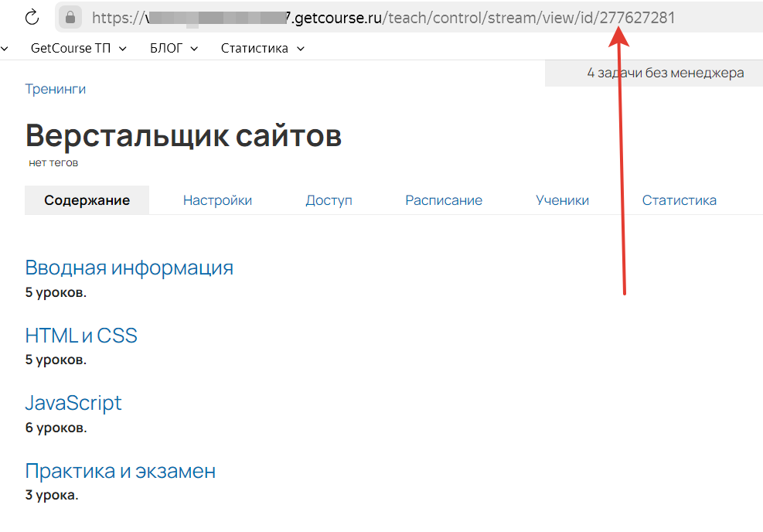The image size is (763, 532).
Task: Click '5 уроков.' under Вводная информация
Action: click(56, 292)
